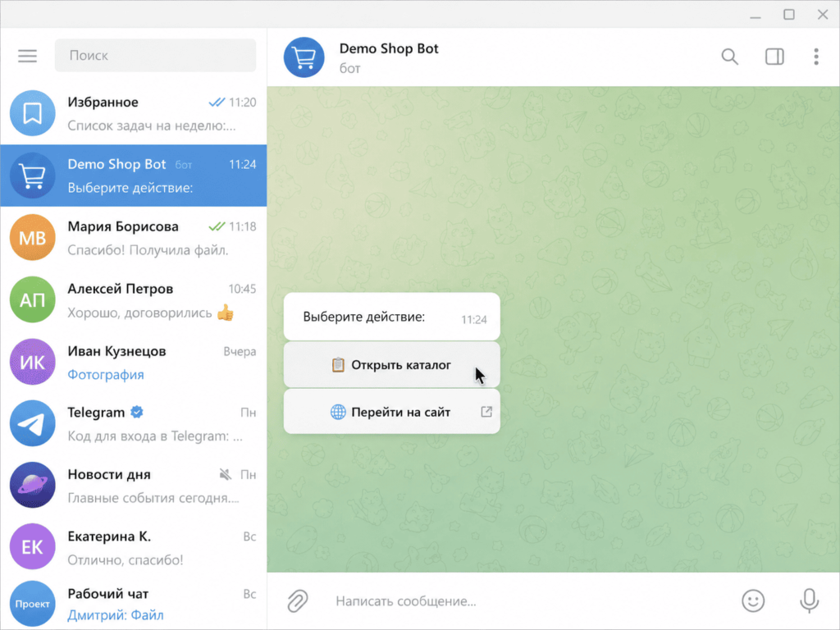
Task: Click the Спасибо! Получила файл. preview
Action: 148,250
